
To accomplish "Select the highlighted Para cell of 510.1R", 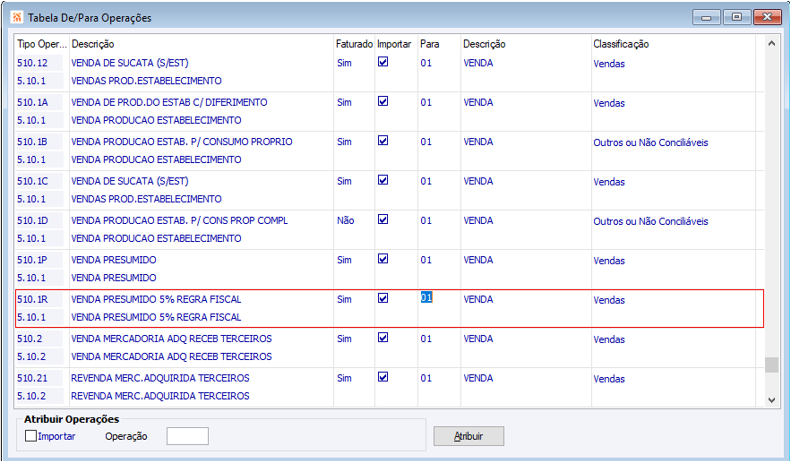I will (426, 297).
